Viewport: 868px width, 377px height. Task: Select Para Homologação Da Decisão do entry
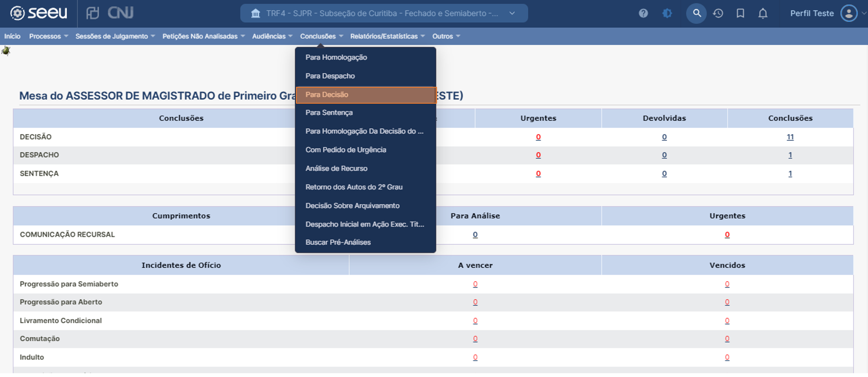[365, 131]
